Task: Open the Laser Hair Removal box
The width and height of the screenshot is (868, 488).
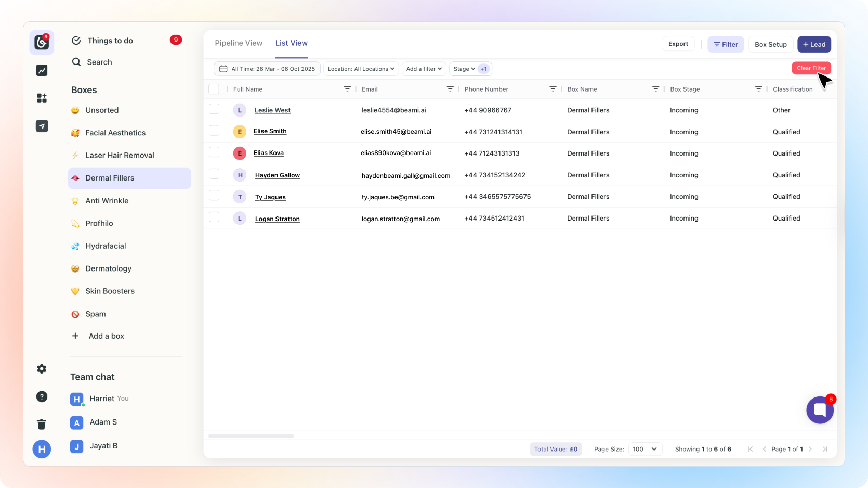Action: 129,155
